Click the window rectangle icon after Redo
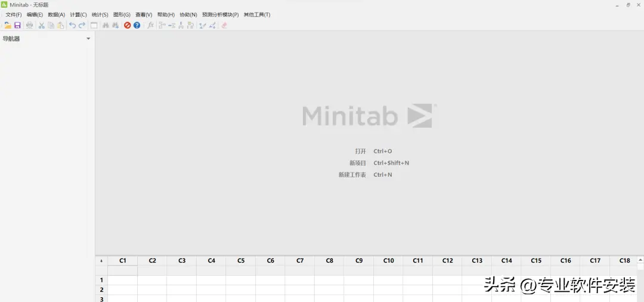This screenshot has width=644, height=302. click(94, 25)
